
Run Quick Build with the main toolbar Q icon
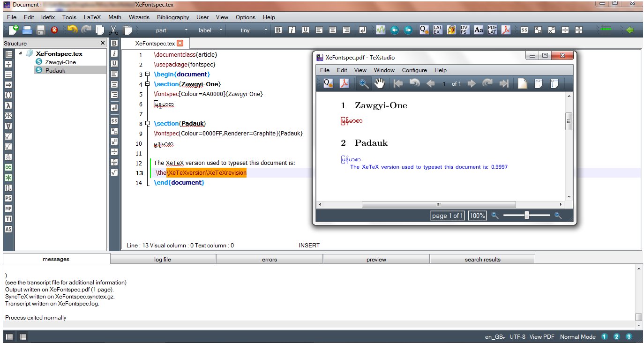point(424,30)
